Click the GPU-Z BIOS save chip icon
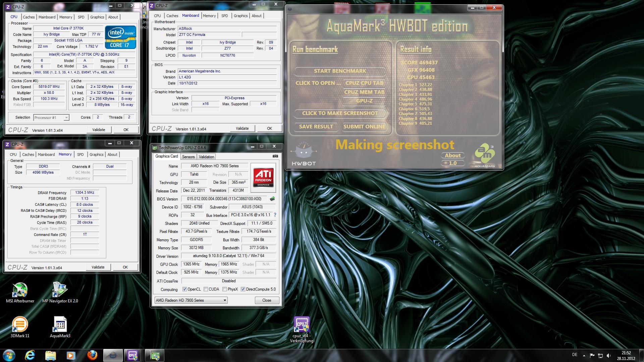 272,199
